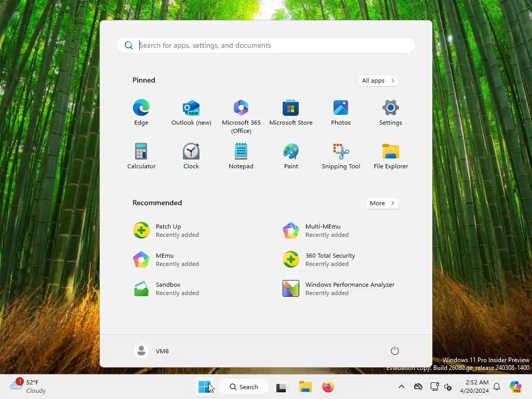Click the cloud sync tray icon
532x399 pixels.
(x=418, y=387)
